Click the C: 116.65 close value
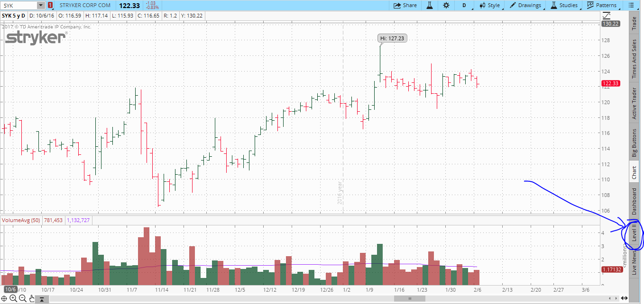The width and height of the screenshot is (644, 304). click(149, 16)
